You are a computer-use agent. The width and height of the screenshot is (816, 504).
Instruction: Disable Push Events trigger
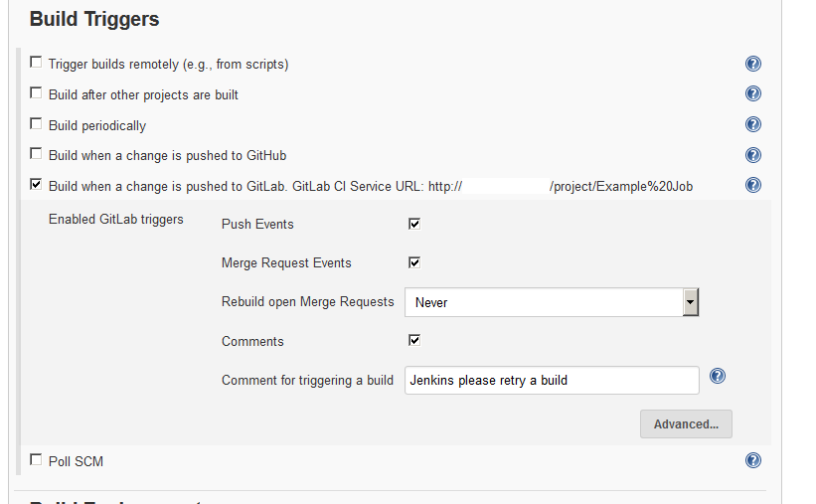414,224
